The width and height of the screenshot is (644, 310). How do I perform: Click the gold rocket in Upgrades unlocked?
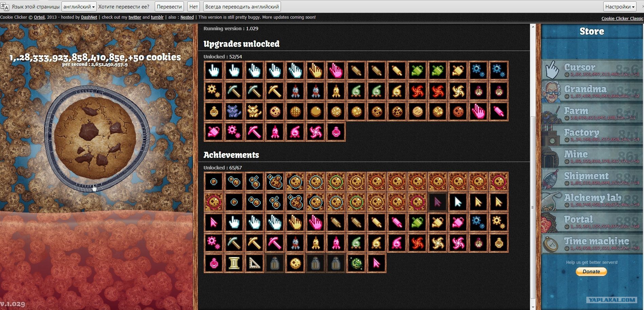click(336, 91)
